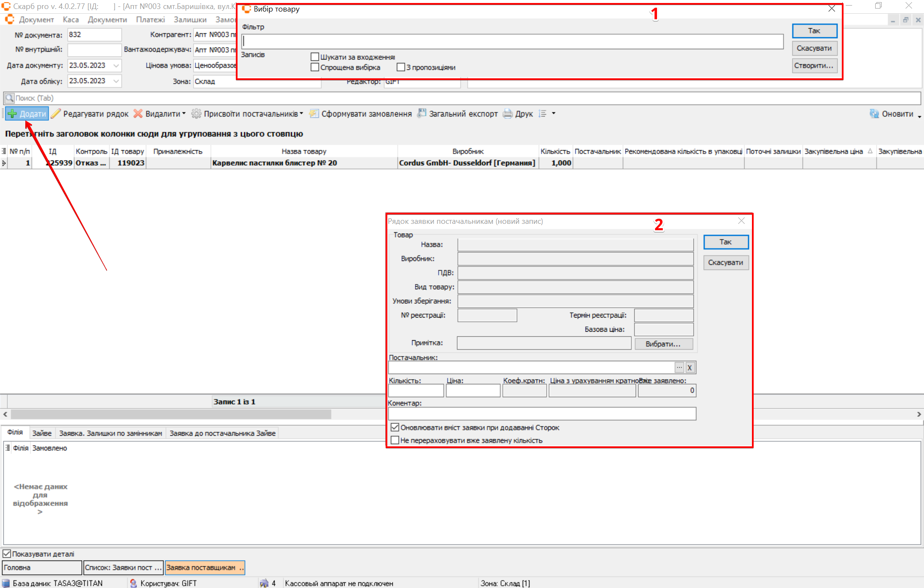Image resolution: width=924 pixels, height=588 pixels.
Task: Click into the Фільтр input field
Action: click(512, 42)
